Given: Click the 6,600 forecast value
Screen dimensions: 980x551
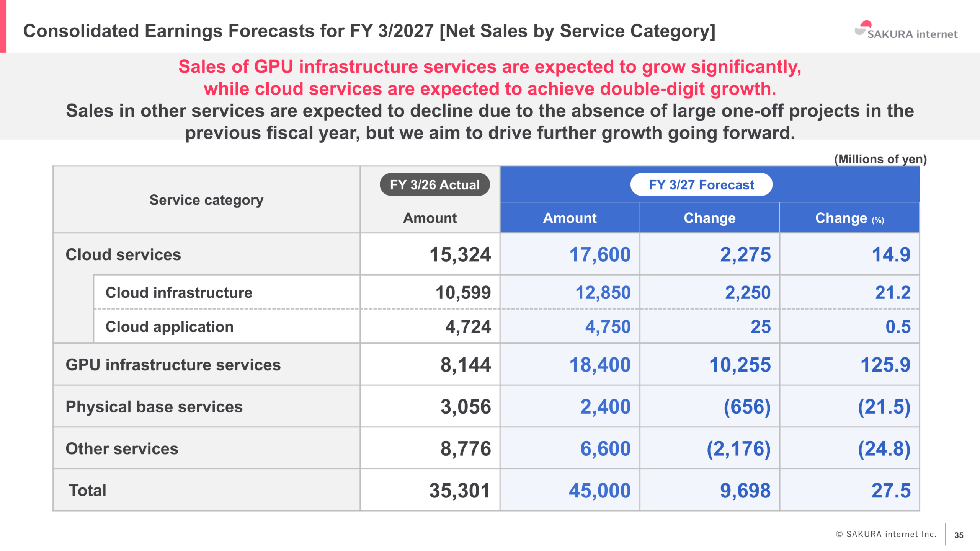Looking at the screenshot, I should tap(605, 449).
